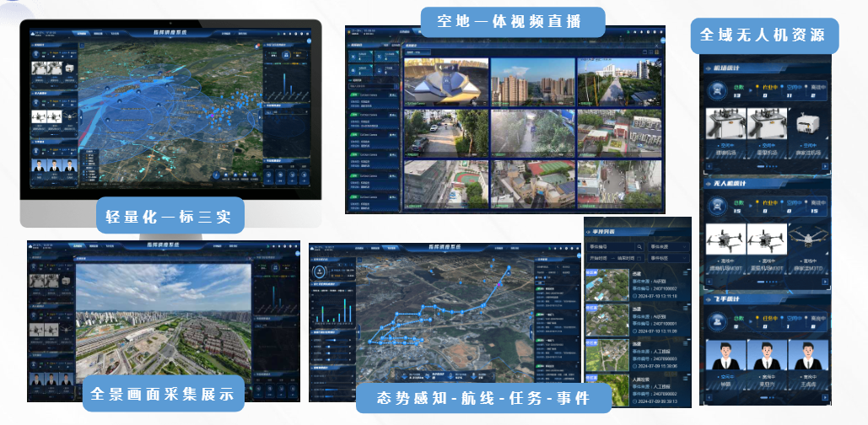Switch video wall to four-grid layout icon

(x=650, y=52)
